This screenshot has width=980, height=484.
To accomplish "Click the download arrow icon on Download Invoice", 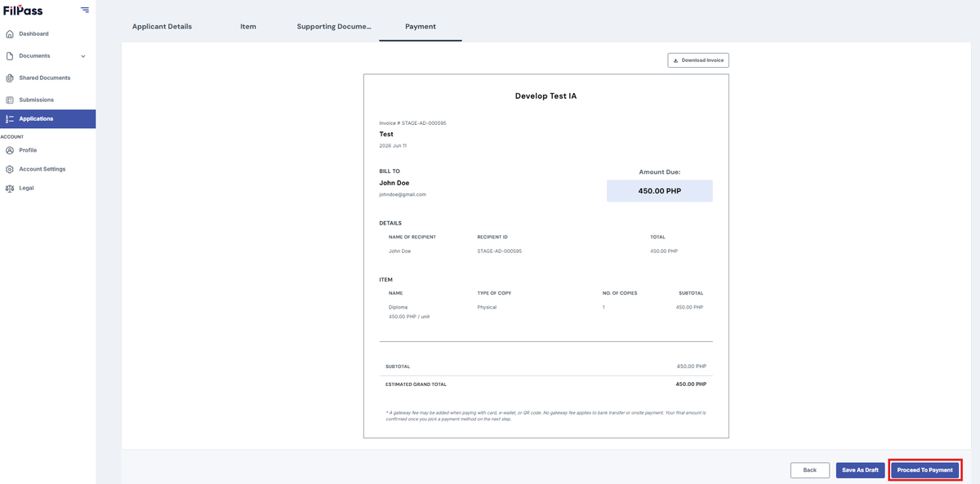I will (x=676, y=60).
